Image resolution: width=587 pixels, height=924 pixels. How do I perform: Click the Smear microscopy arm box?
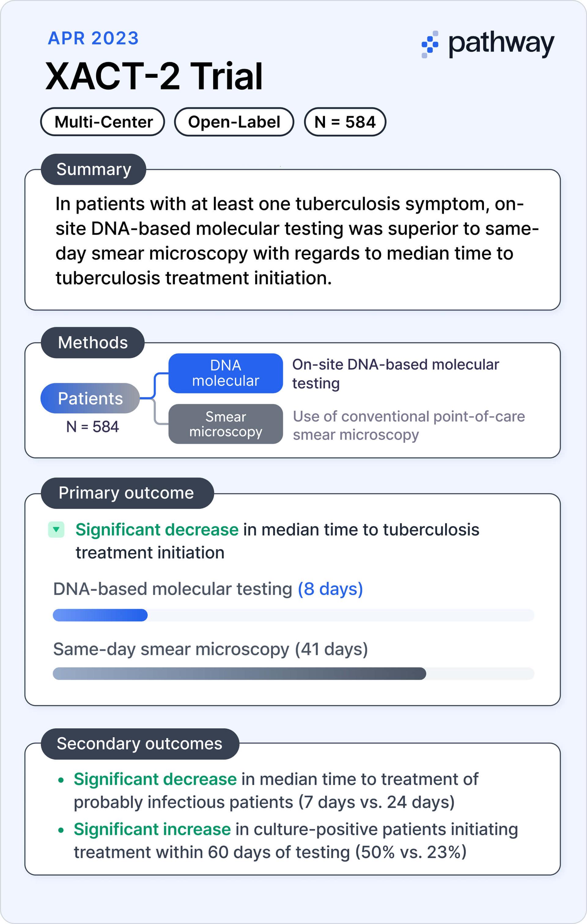click(x=226, y=424)
